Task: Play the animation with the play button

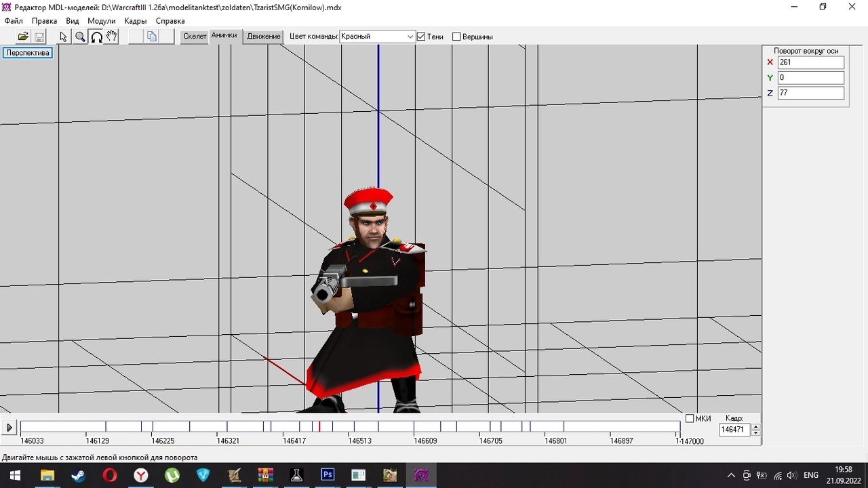Action: click(9, 428)
